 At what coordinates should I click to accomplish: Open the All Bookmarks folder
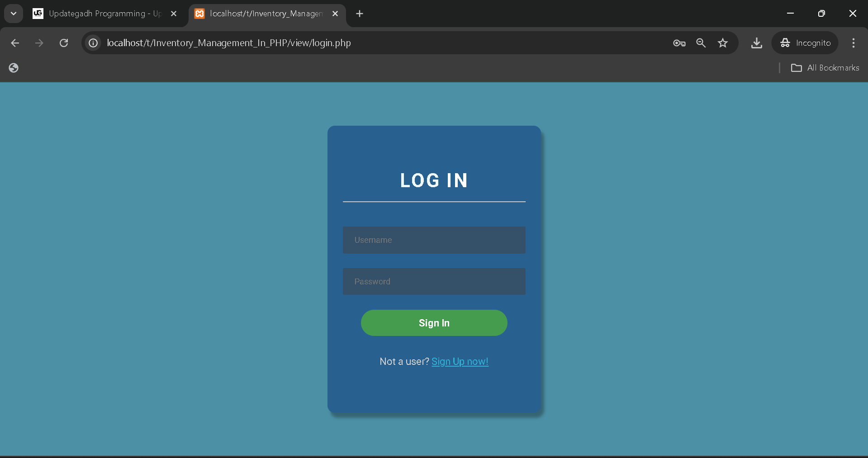(x=825, y=68)
